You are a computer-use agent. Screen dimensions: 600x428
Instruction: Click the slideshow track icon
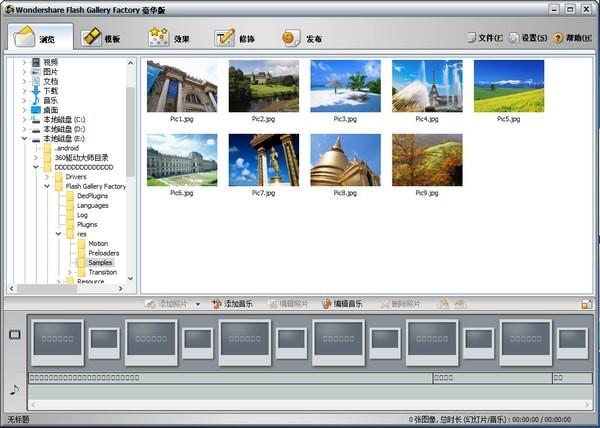(15, 335)
